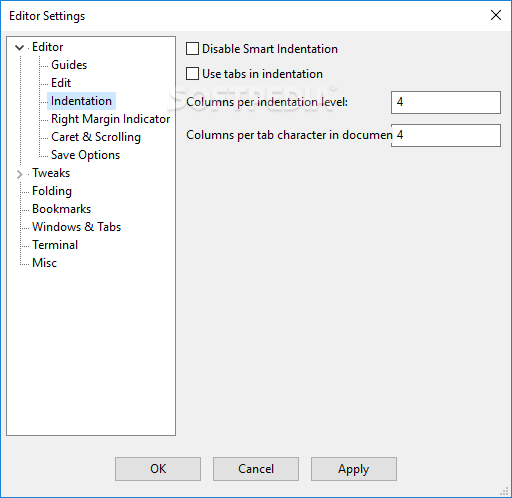Click the Cancel button

click(256, 469)
